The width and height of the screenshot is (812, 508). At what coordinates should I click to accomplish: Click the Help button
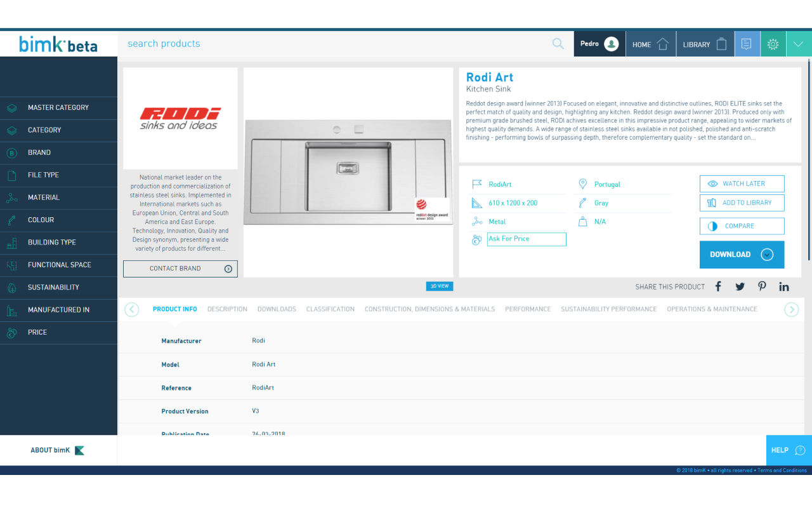[789, 450]
